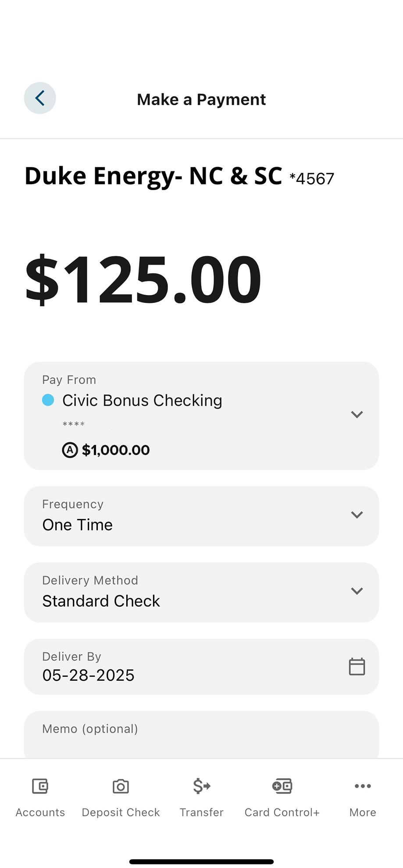Open the More ellipsis icon
Viewport: 403px width, 868px height.
pos(363,786)
